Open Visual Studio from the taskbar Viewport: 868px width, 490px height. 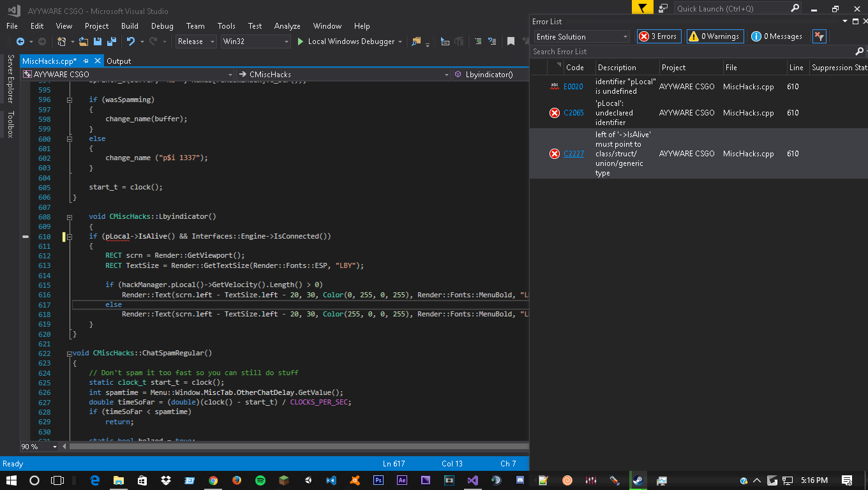tap(472, 480)
